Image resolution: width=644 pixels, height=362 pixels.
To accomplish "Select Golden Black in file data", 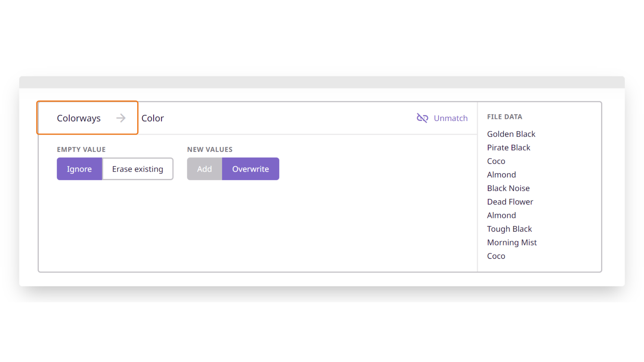I will pyautogui.click(x=511, y=134).
